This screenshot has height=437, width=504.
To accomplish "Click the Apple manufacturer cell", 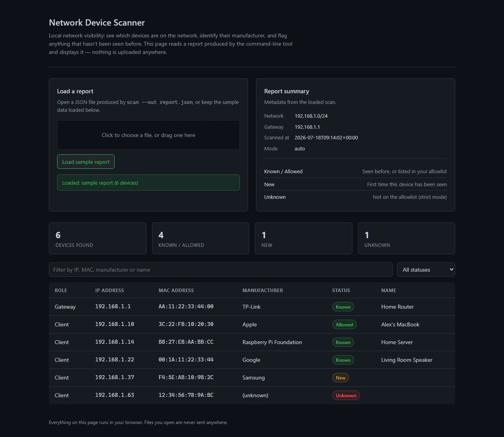I will coord(250,324).
